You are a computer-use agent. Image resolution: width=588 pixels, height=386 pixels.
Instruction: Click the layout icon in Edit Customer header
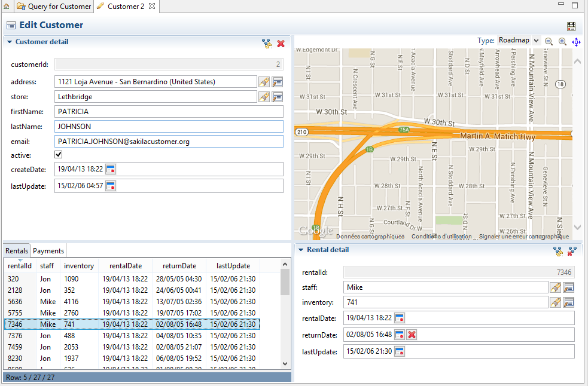click(x=571, y=26)
